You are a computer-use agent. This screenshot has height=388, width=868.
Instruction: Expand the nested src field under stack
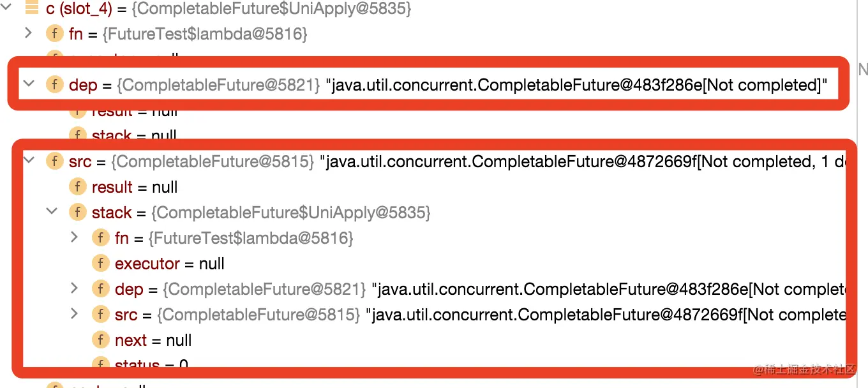[75, 314]
